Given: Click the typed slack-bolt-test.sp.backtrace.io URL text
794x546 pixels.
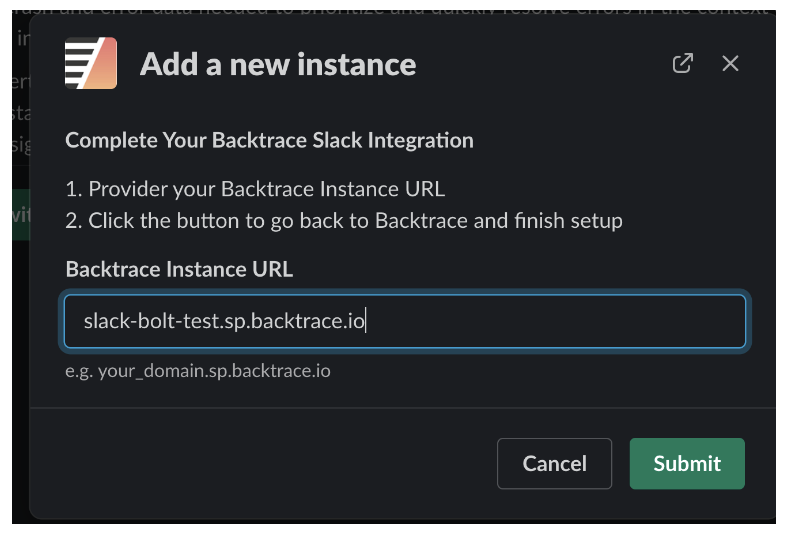Looking at the screenshot, I should pyautogui.click(x=224, y=322).
